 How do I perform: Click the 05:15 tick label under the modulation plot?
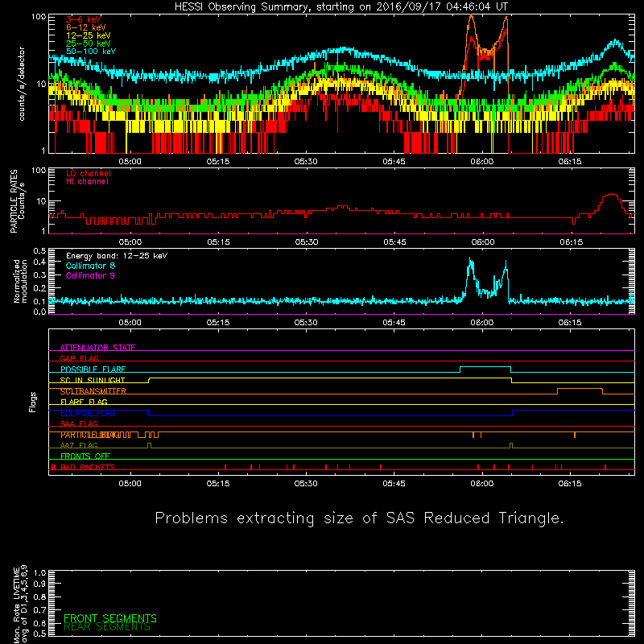click(x=218, y=323)
